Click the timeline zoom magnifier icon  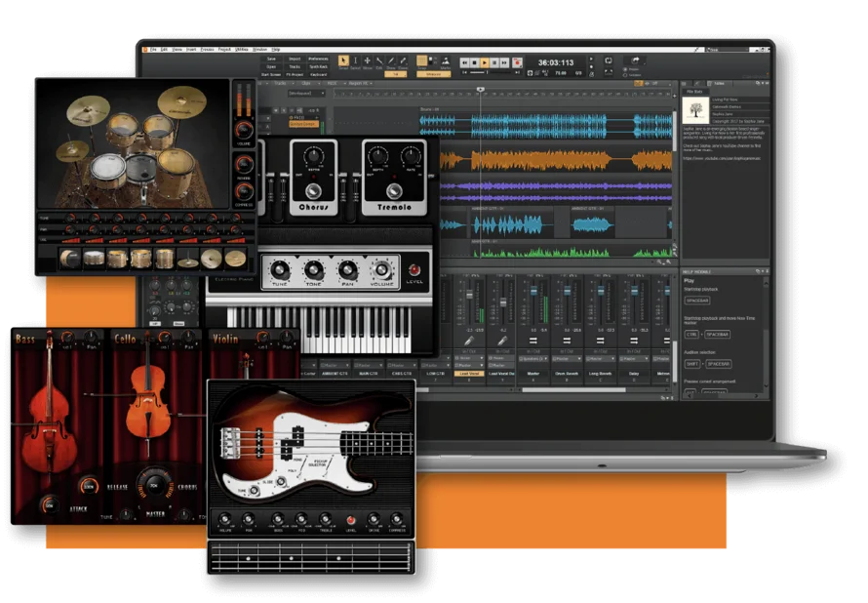click(660, 261)
